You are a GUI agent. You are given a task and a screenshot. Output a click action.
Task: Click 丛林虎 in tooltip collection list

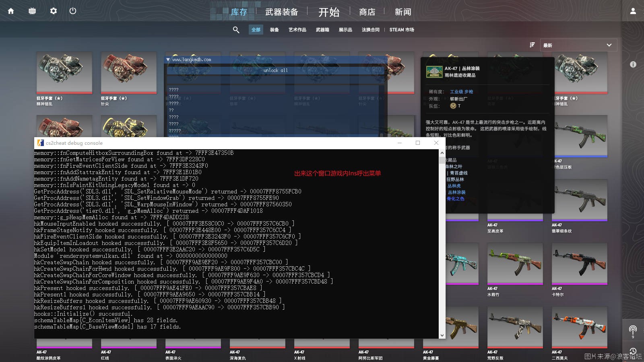pyautogui.click(x=454, y=186)
